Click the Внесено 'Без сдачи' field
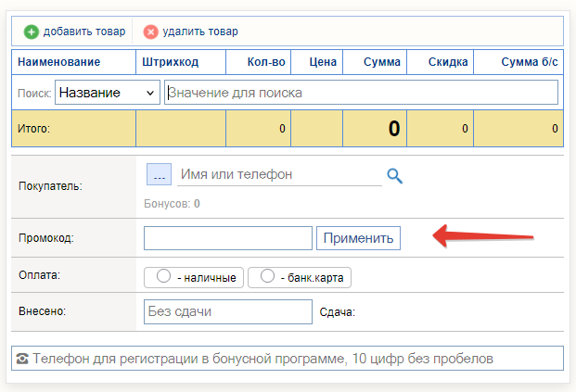This screenshot has width=576, height=392. tap(228, 311)
